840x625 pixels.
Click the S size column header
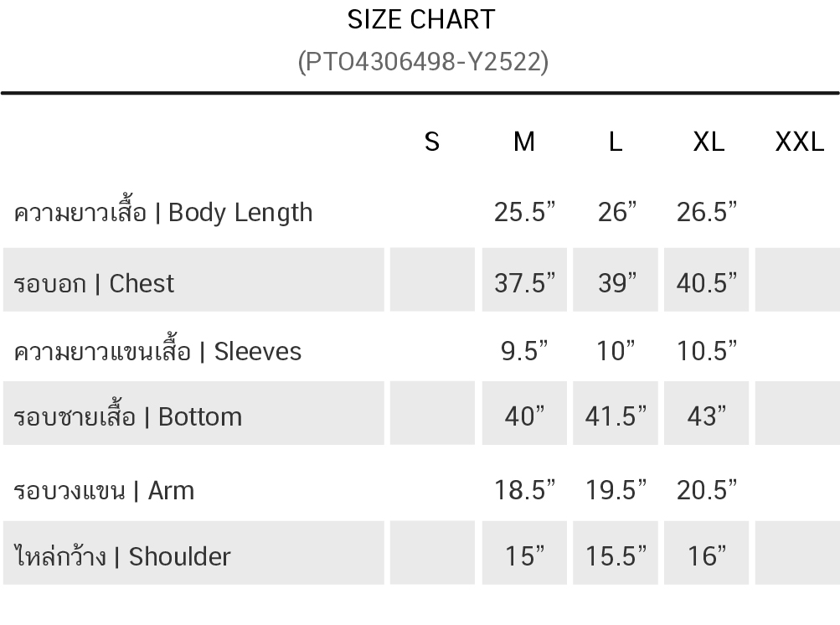(431, 142)
